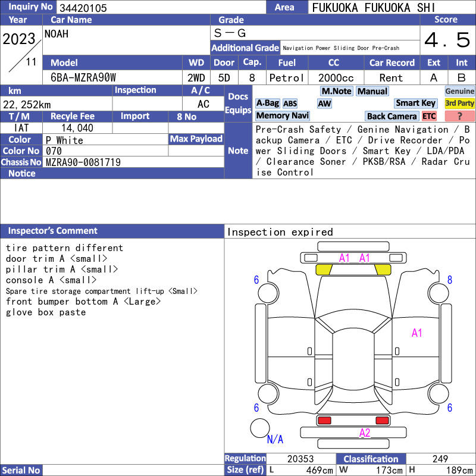Click the inquiry number 34420105
The width and height of the screenshot is (476, 476).
pos(83,8)
